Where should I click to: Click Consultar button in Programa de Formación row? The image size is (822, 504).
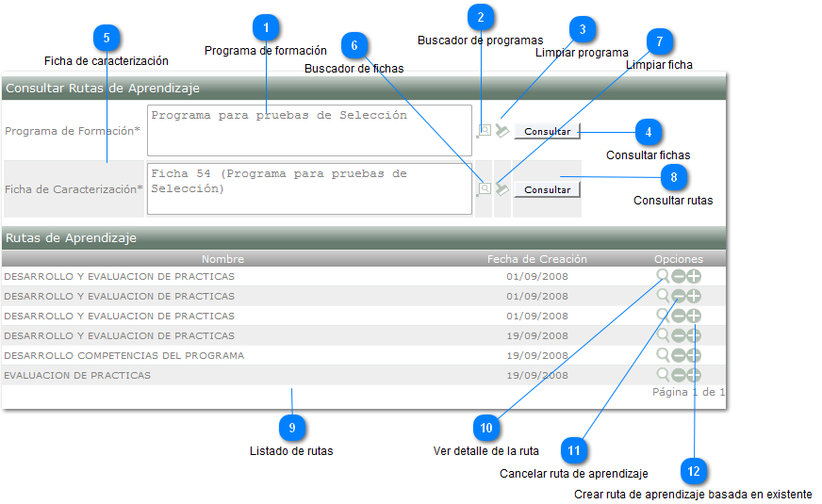[x=547, y=132]
